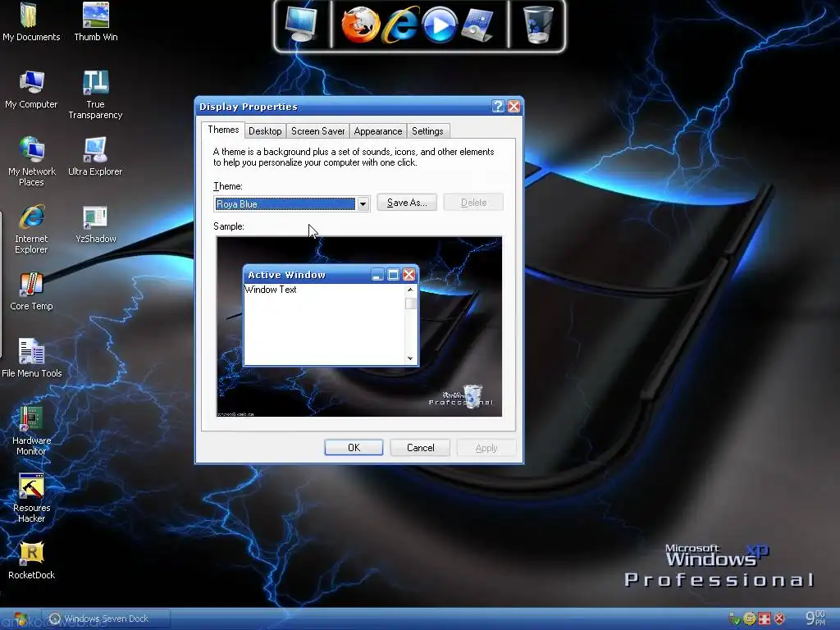Screen dimensions: 840x630
Task: Click the Save As... button
Action: click(x=407, y=203)
